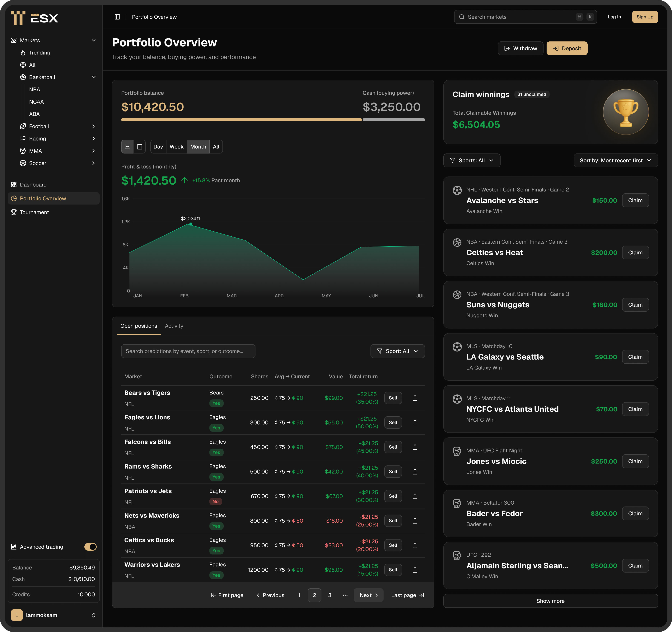
Task: Click the Log In link
Action: pos(614,17)
